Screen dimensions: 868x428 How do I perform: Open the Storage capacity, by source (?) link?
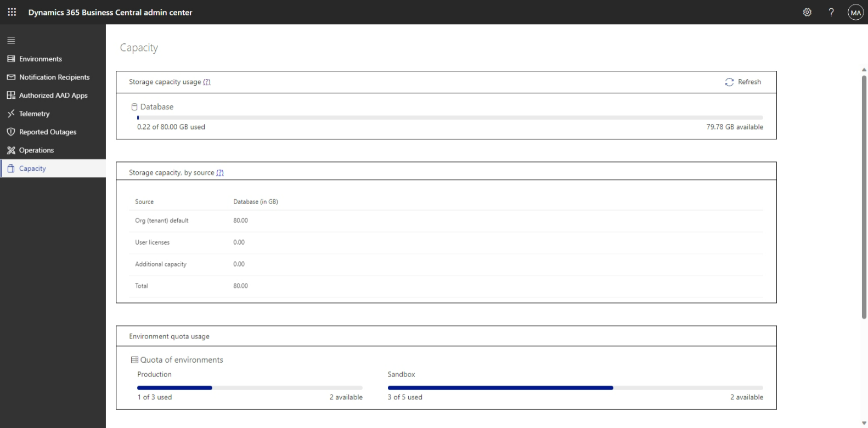[x=220, y=172]
